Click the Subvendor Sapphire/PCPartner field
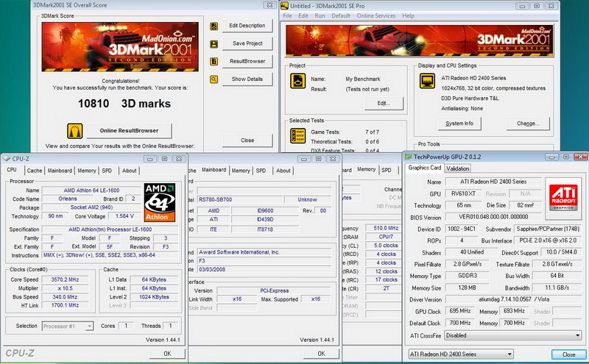The height and width of the screenshot is (364, 589). 548,229
